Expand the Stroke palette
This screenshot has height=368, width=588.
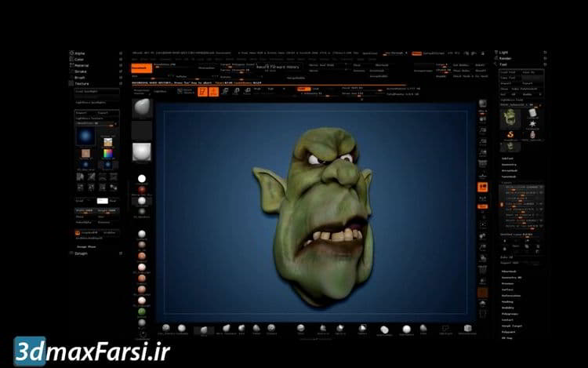[81, 71]
